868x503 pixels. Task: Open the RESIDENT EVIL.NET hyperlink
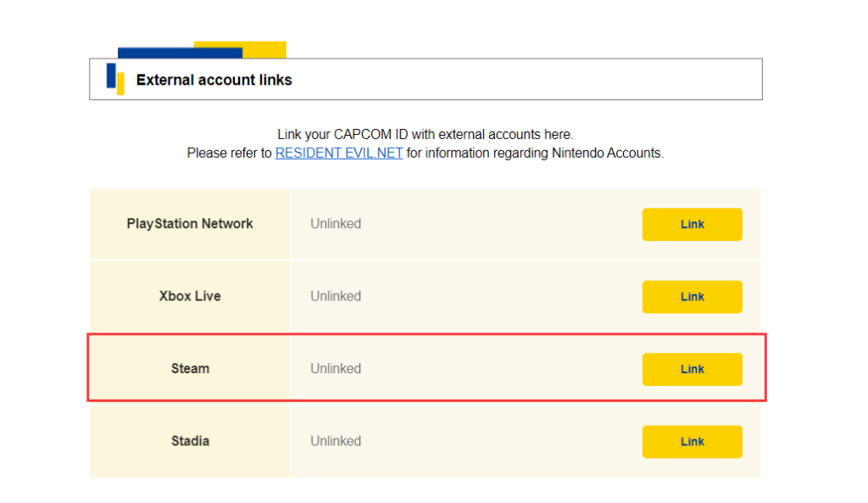pos(339,153)
